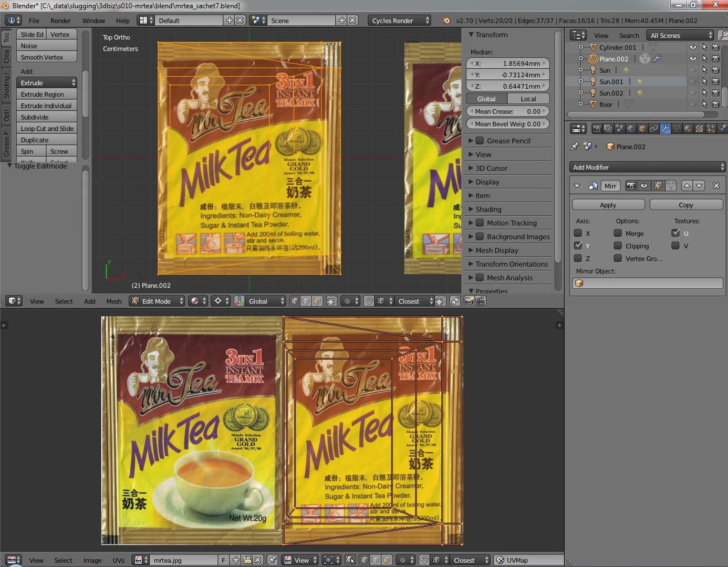Click the pin icon in properties header
Screen dimensions: 728x567
coord(575,146)
